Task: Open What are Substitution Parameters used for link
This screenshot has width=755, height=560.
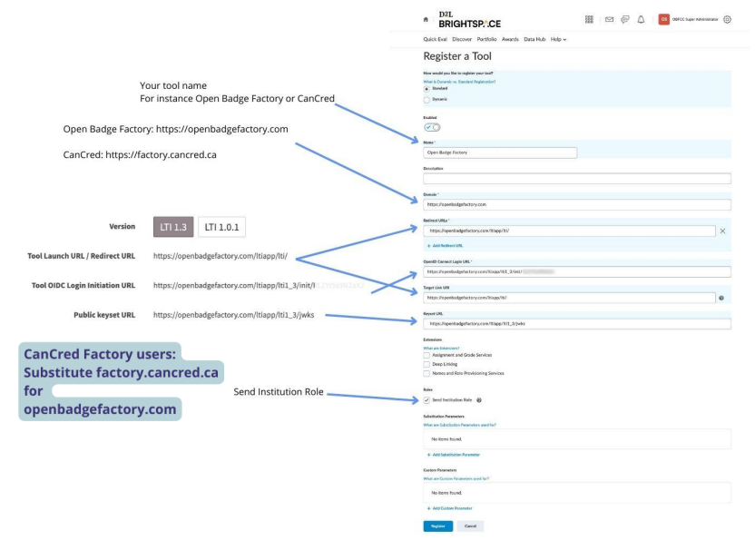Action: [x=460, y=425]
